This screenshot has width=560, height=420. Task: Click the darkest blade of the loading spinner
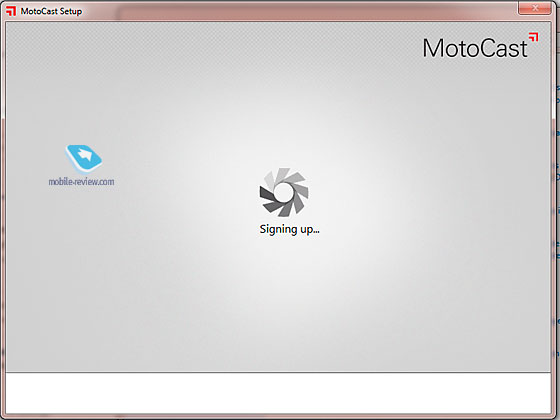267,193
